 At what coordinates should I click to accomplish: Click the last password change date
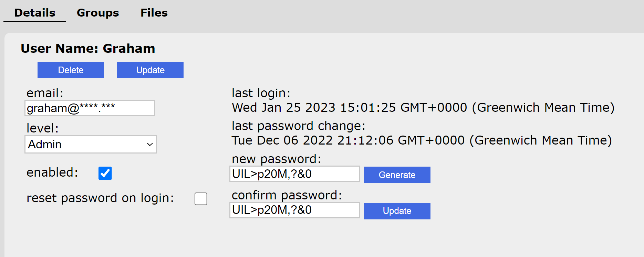(x=422, y=140)
